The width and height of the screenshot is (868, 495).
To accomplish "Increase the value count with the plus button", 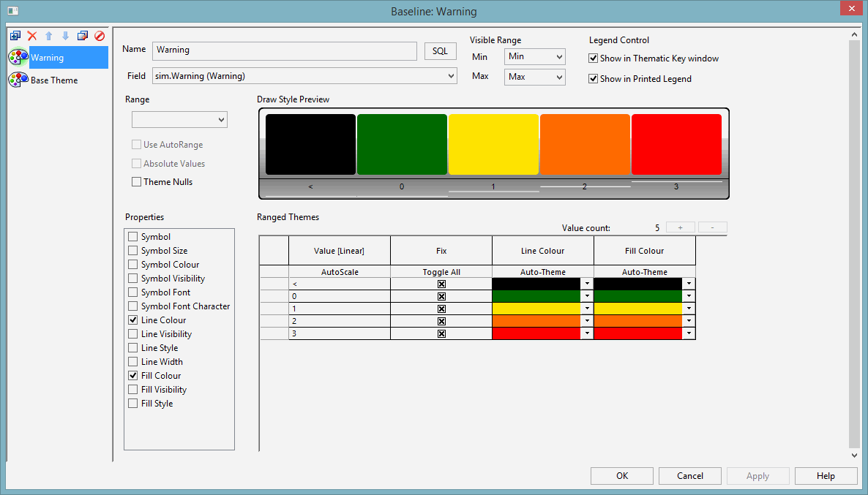I will (681, 227).
